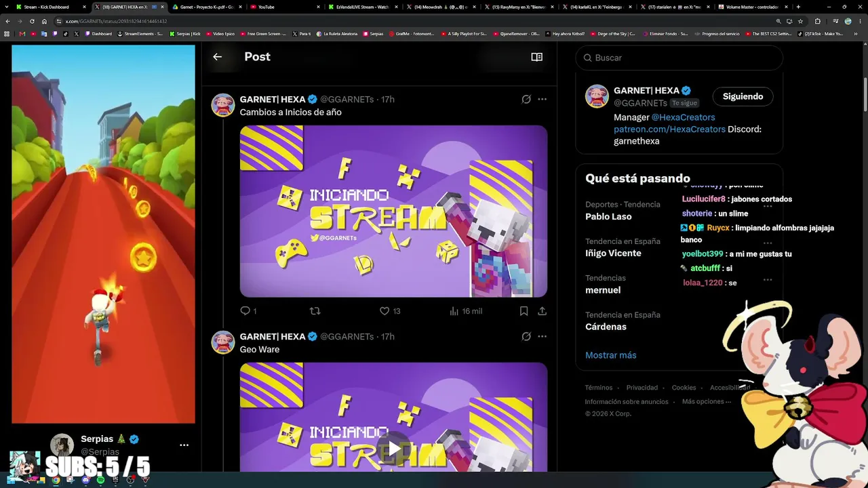
Task: Open more options on 'Cambios a Inicios de año' post
Action: coord(542,99)
